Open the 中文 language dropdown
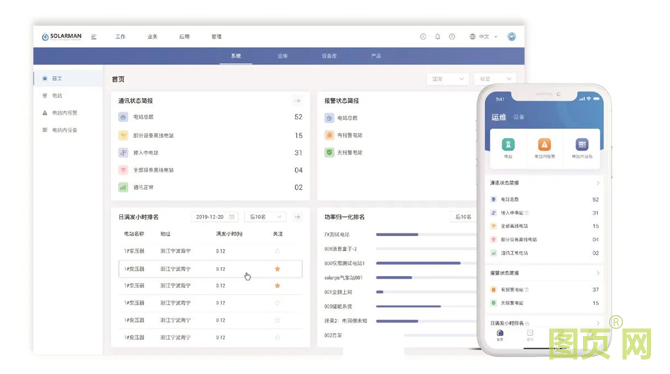This screenshot has width=670, height=374. (x=484, y=37)
